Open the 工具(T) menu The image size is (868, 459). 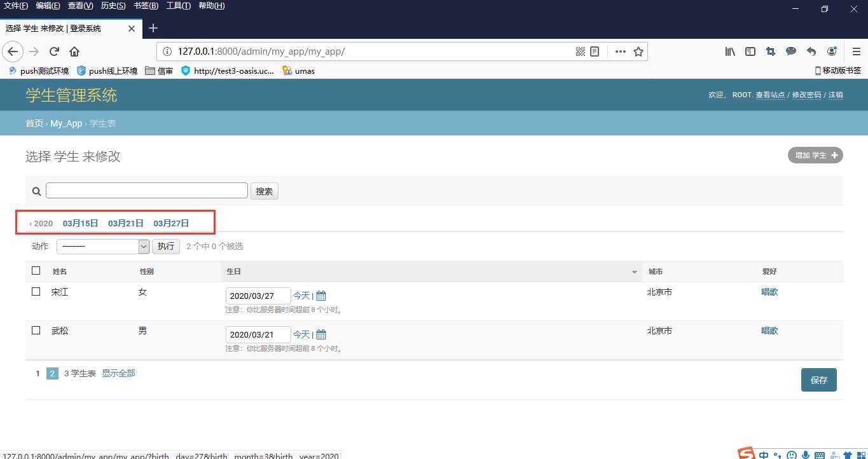point(178,6)
